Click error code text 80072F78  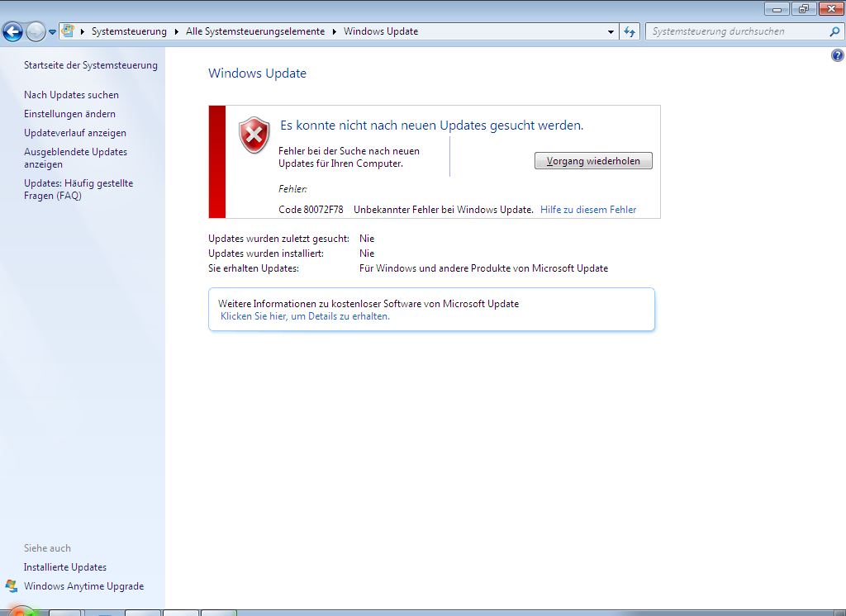pyautogui.click(x=323, y=210)
